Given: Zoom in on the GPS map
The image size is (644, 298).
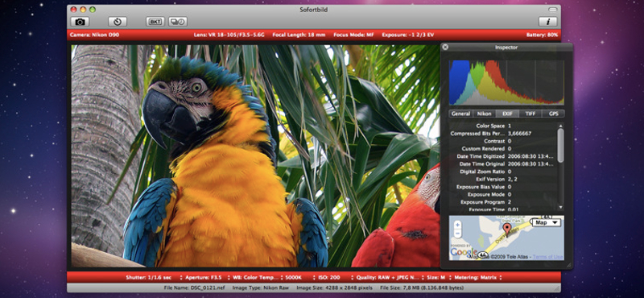Looking at the screenshot, I should (x=457, y=225).
